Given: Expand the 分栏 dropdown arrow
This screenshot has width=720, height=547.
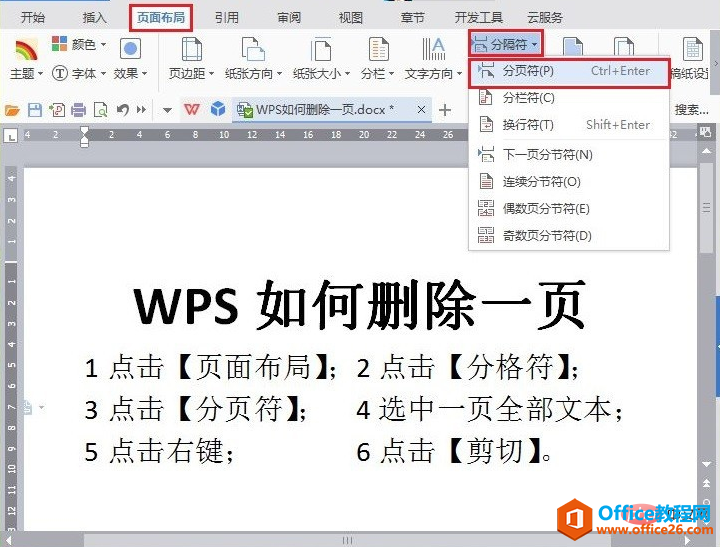Looking at the screenshot, I should (391, 73).
